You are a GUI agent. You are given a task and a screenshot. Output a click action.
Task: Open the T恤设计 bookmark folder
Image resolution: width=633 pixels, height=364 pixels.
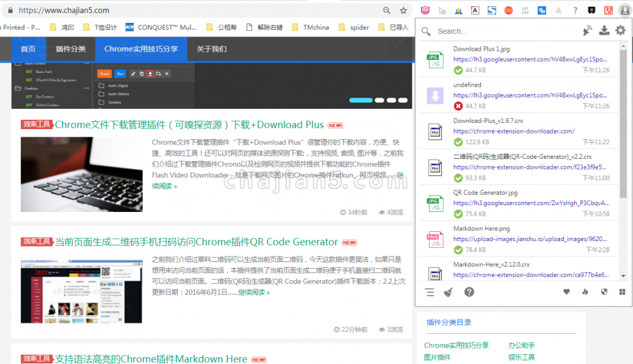pyautogui.click(x=100, y=27)
